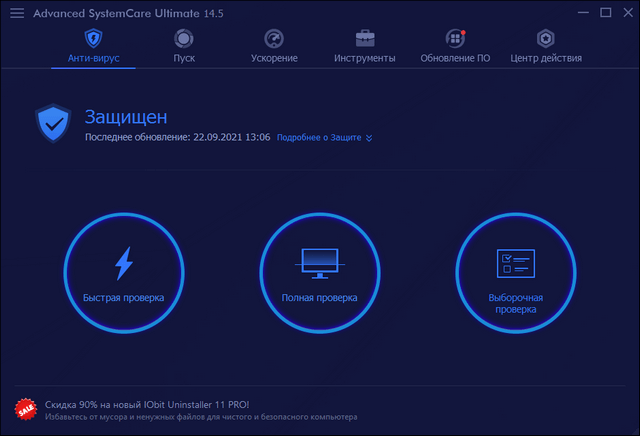
Task: Maximize the Advanced SystemCare window
Action: click(606, 13)
